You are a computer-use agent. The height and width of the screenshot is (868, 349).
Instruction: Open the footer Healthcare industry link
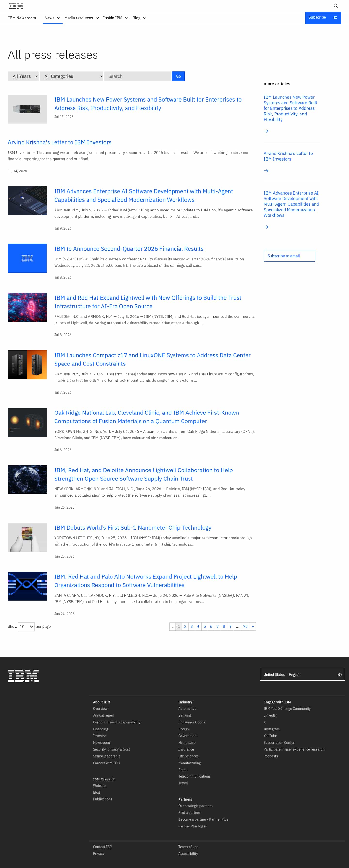tap(187, 743)
